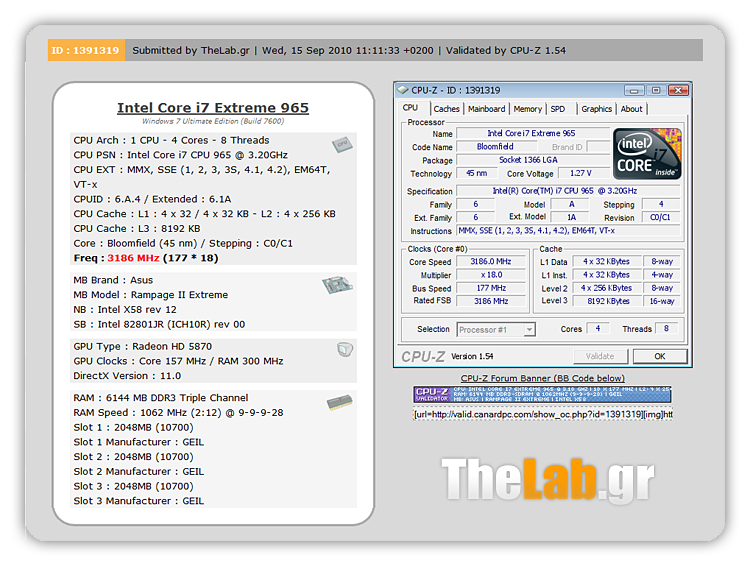Click the TheLab.gr logo
The width and height of the screenshot is (750, 566).
tap(548, 480)
